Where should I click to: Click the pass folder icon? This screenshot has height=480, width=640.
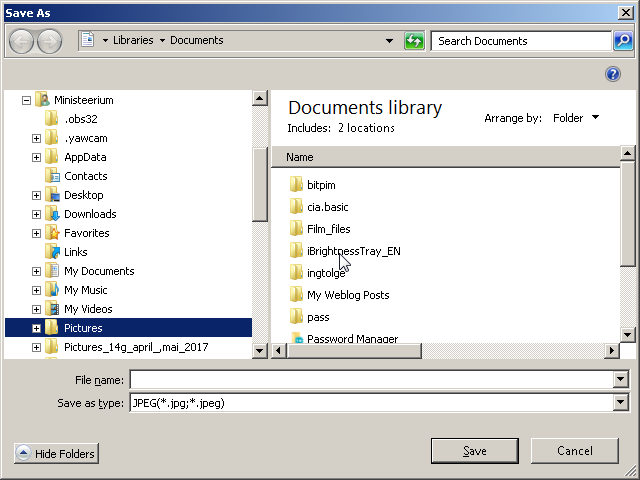pos(296,317)
